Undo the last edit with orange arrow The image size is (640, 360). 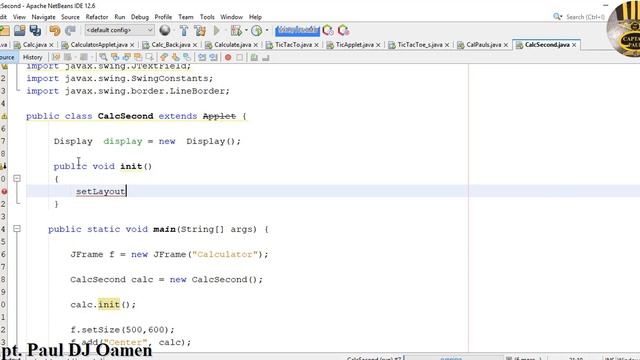[55, 31]
